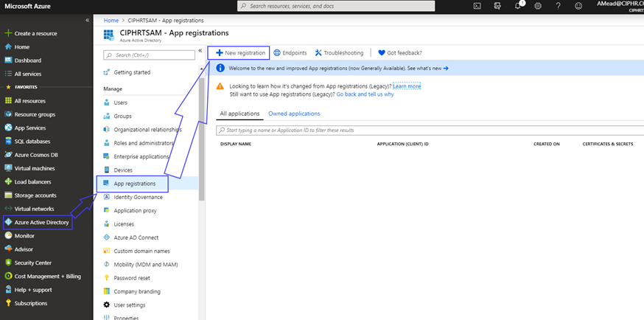The image size is (644, 320).
Task: Switch to the All applications tab
Action: pos(240,114)
